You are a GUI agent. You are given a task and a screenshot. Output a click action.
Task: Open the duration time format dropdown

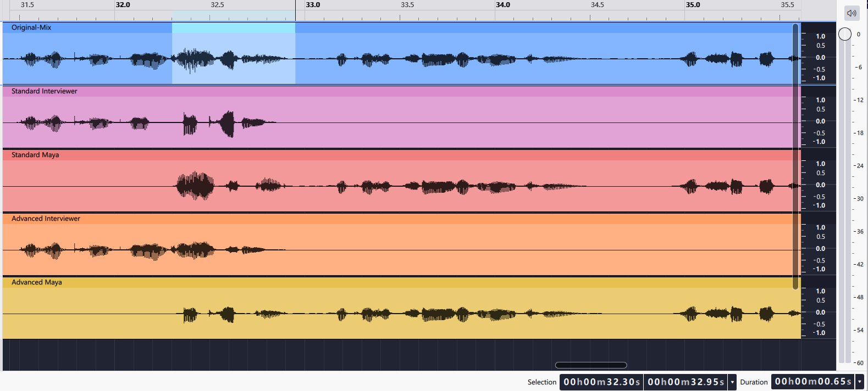pos(860,382)
